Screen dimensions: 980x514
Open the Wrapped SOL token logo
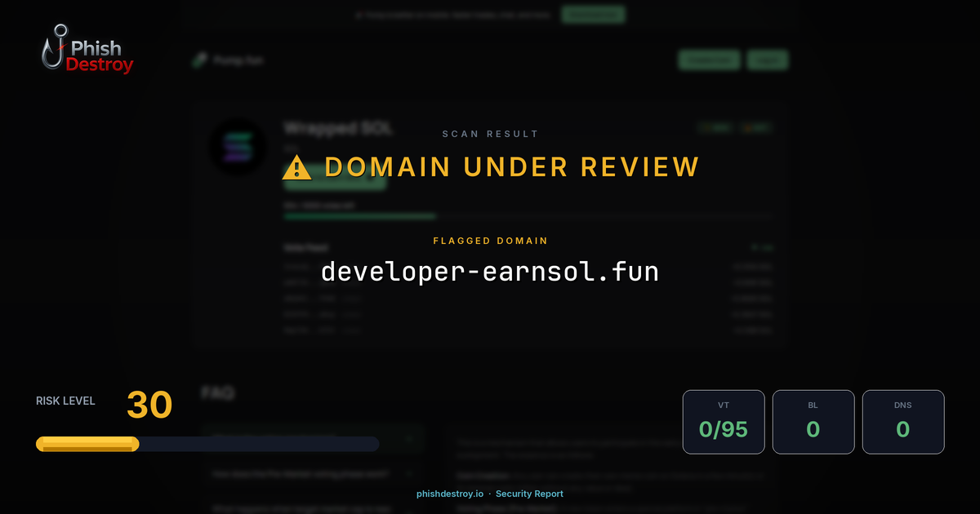(236, 146)
